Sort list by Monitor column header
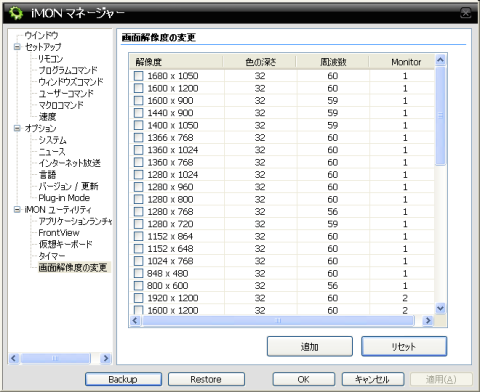 tap(402, 62)
